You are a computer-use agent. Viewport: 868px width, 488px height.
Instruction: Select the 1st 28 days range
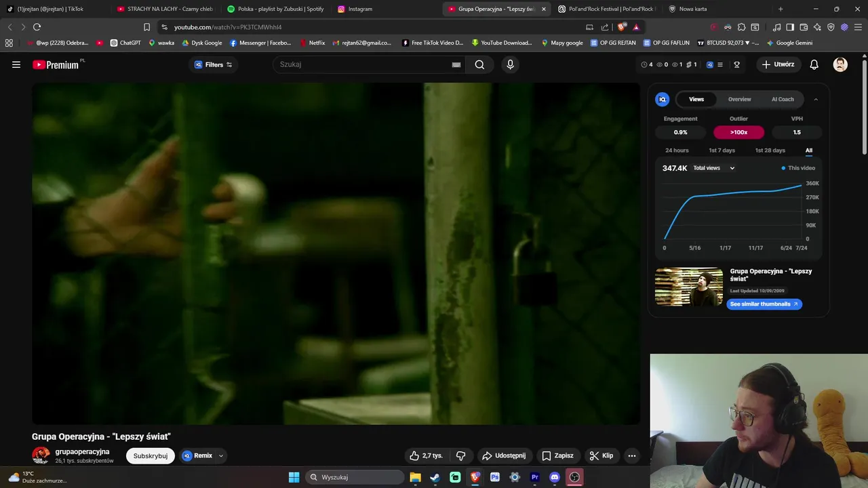770,150
